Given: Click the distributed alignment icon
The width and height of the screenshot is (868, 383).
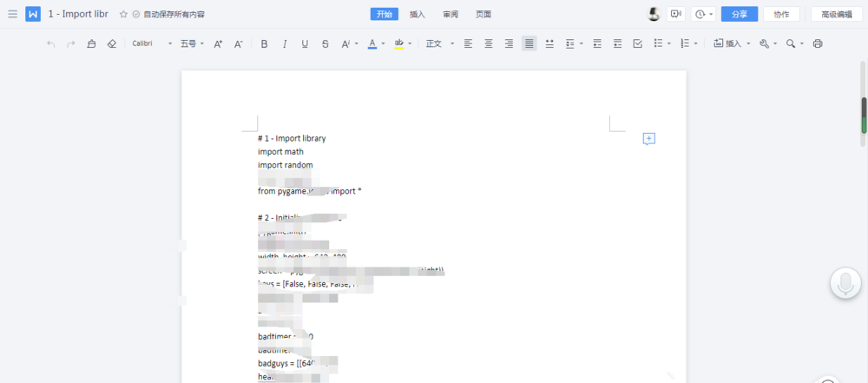Looking at the screenshot, I should (x=549, y=43).
